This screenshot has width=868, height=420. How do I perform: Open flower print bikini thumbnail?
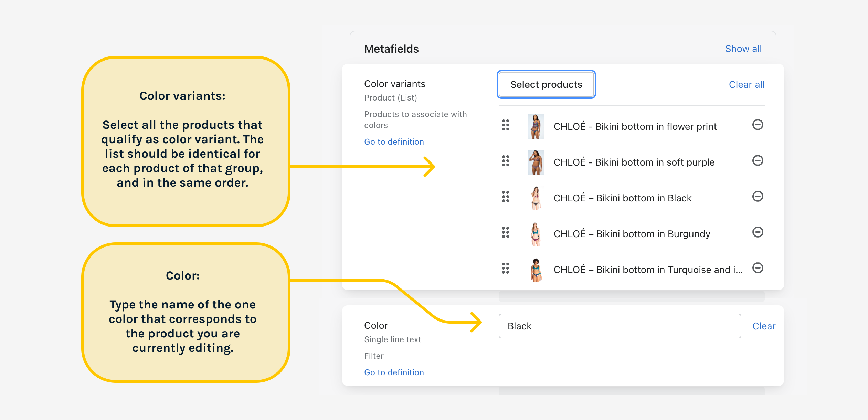[x=536, y=126]
